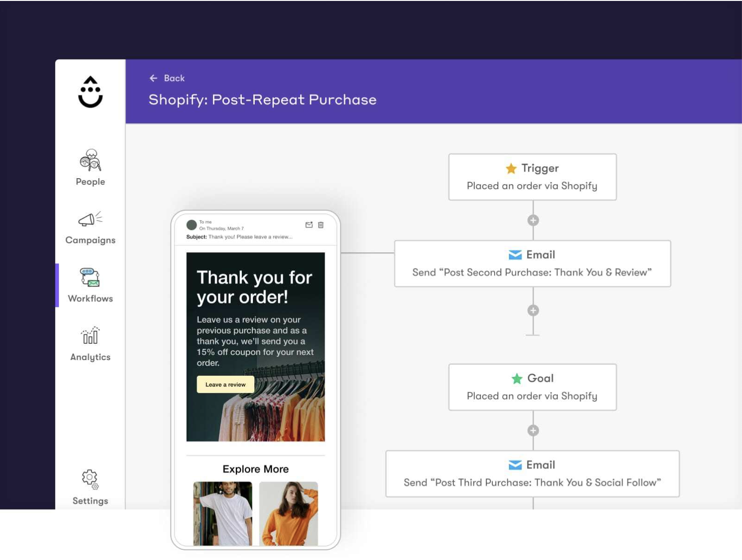Add a step between Email and Goal
The width and height of the screenshot is (742, 560).
[533, 310]
